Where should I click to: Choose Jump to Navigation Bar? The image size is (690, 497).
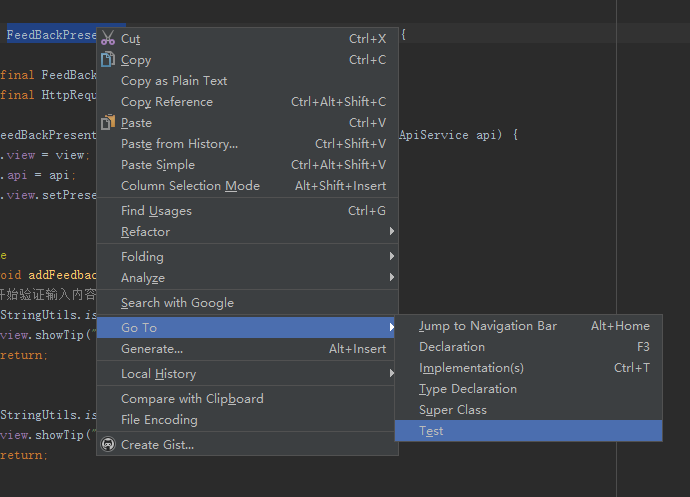487,326
